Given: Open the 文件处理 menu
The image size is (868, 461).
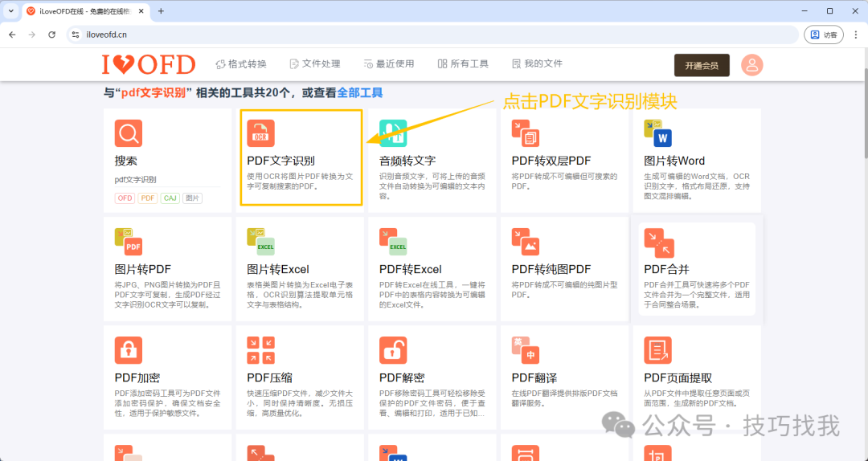Looking at the screenshot, I should tap(315, 64).
